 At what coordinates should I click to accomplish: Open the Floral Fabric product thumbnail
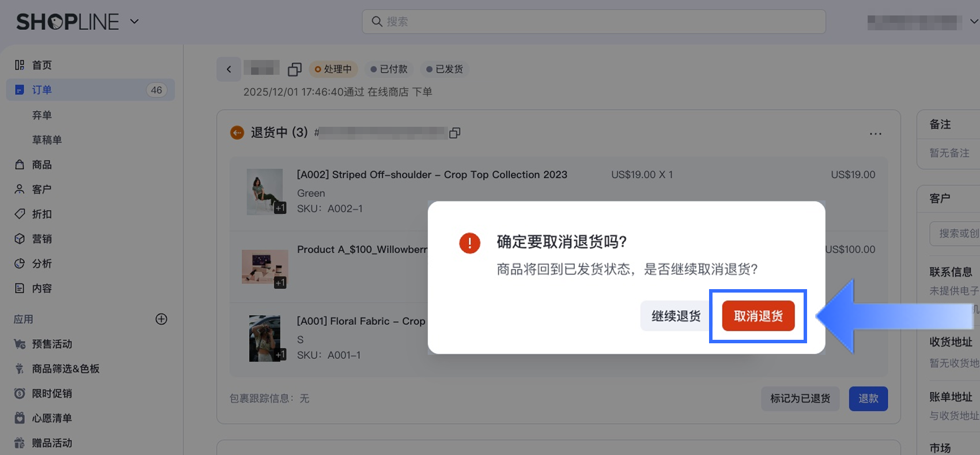tap(265, 338)
